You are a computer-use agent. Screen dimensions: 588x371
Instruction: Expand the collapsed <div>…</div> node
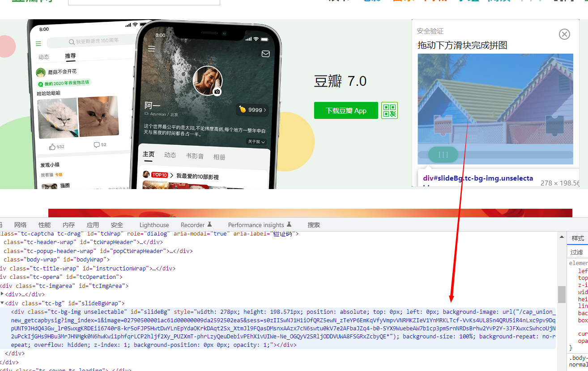coord(2,294)
